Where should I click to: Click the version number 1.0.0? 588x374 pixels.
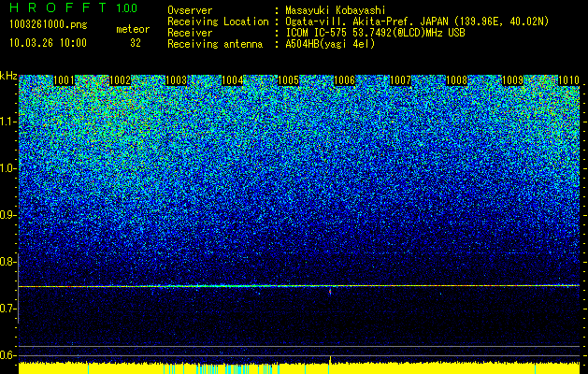[126, 7]
